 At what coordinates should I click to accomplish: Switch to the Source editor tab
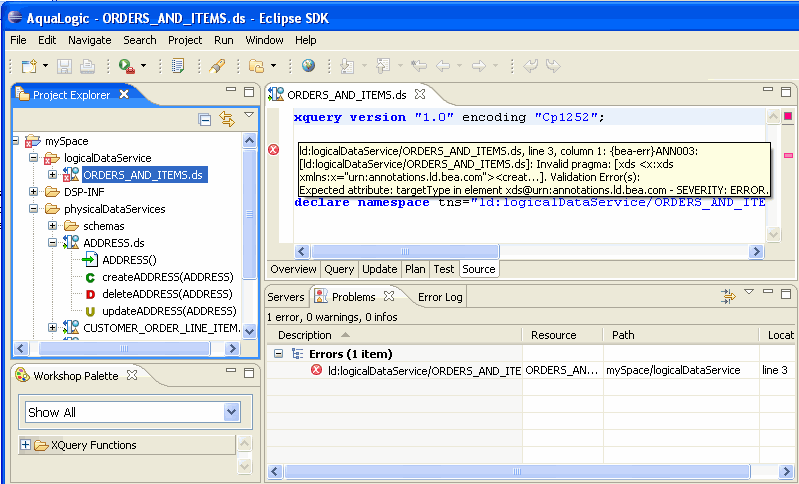[x=478, y=269]
